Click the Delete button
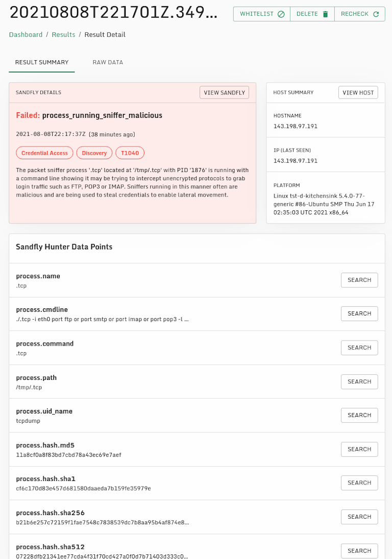The height and width of the screenshot is (559, 392). point(312,14)
